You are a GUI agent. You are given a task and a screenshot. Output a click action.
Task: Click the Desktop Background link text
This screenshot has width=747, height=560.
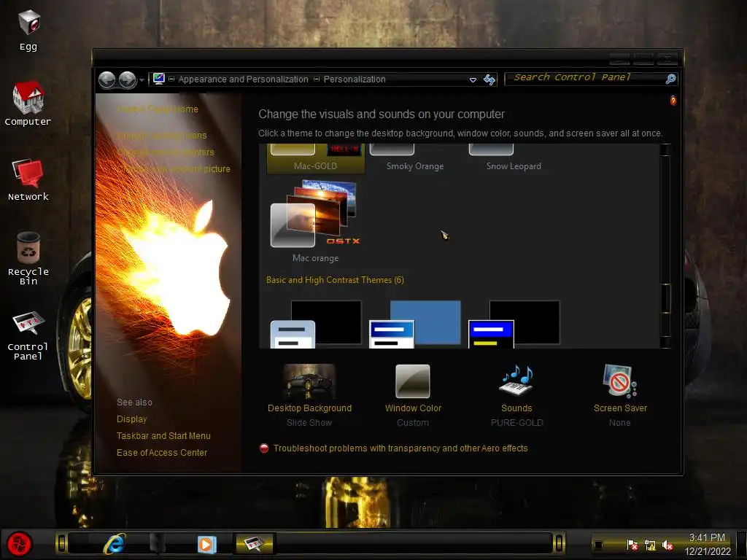(309, 408)
